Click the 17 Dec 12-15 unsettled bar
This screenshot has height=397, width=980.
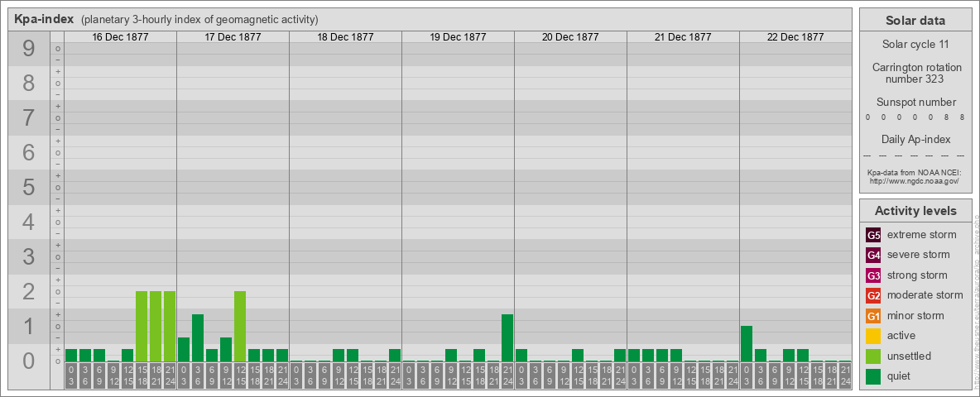240,327
